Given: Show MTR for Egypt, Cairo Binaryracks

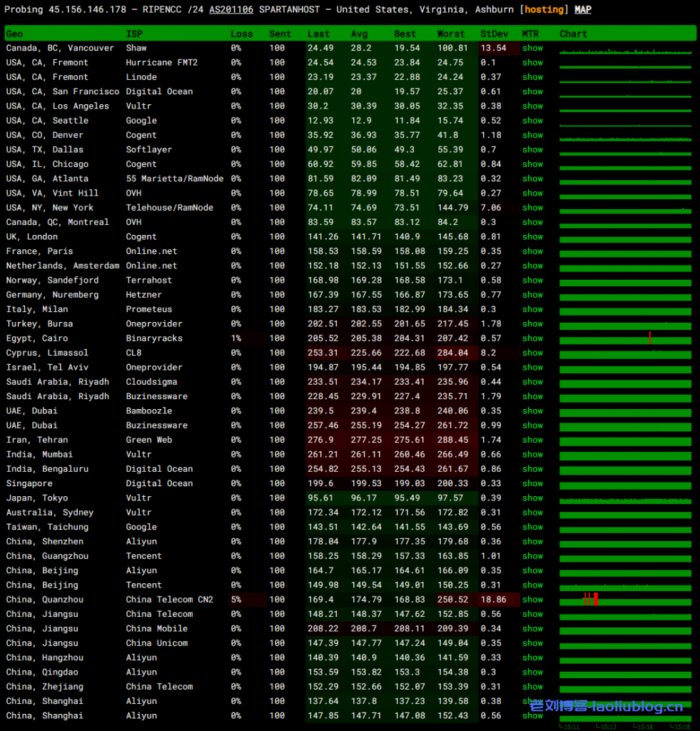Looking at the screenshot, I should (x=532, y=338).
